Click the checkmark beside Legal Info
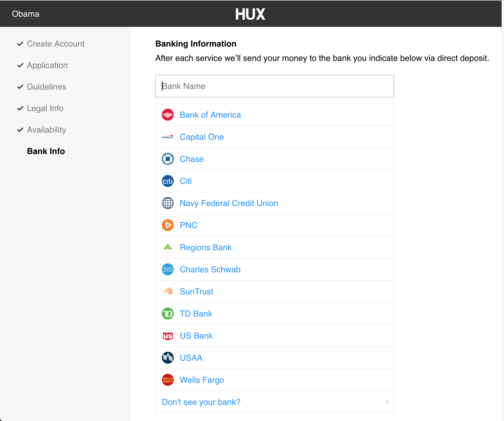 click(x=20, y=108)
